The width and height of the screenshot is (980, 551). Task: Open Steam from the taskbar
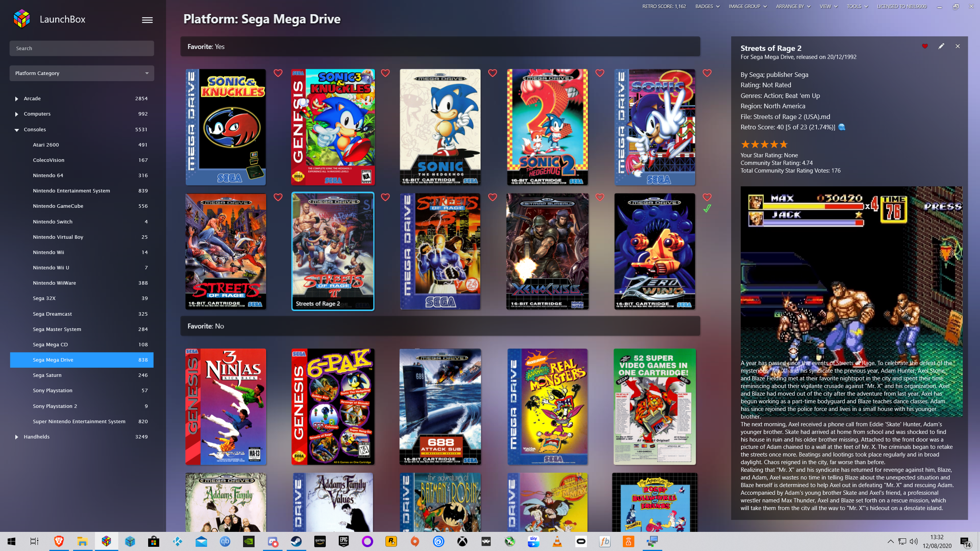pyautogui.click(x=296, y=541)
